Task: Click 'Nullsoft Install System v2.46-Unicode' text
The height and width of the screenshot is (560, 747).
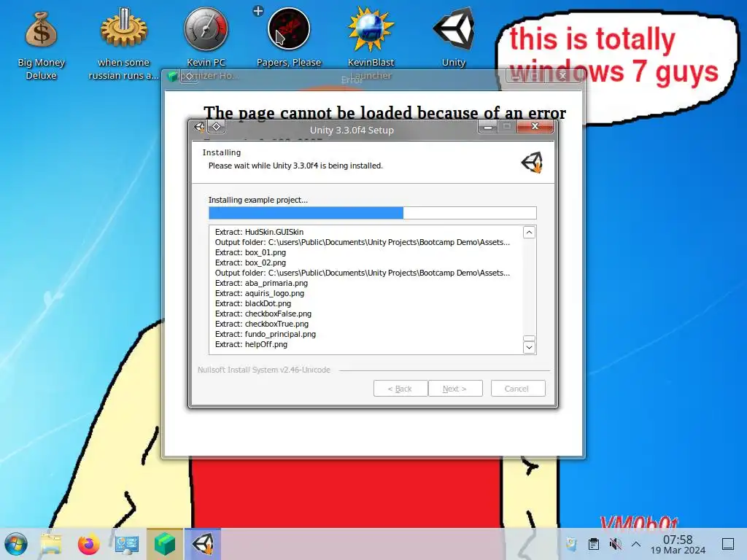Action: [x=264, y=370]
